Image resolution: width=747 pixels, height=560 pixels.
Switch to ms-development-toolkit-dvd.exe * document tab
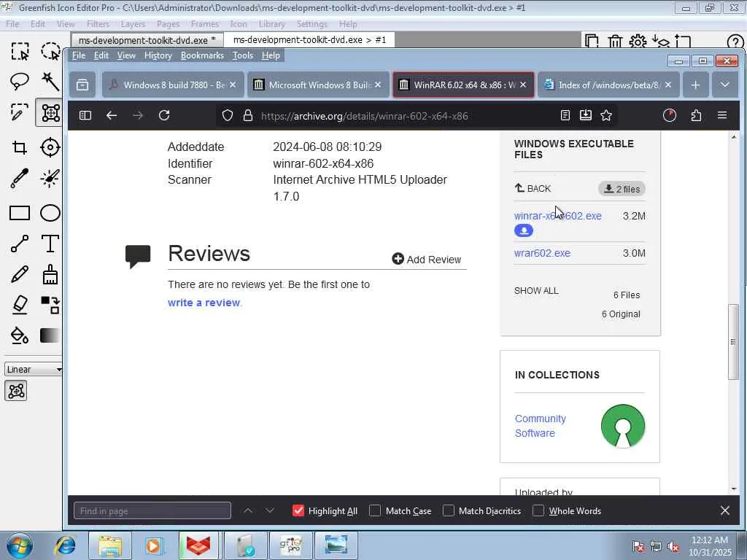(x=147, y=40)
